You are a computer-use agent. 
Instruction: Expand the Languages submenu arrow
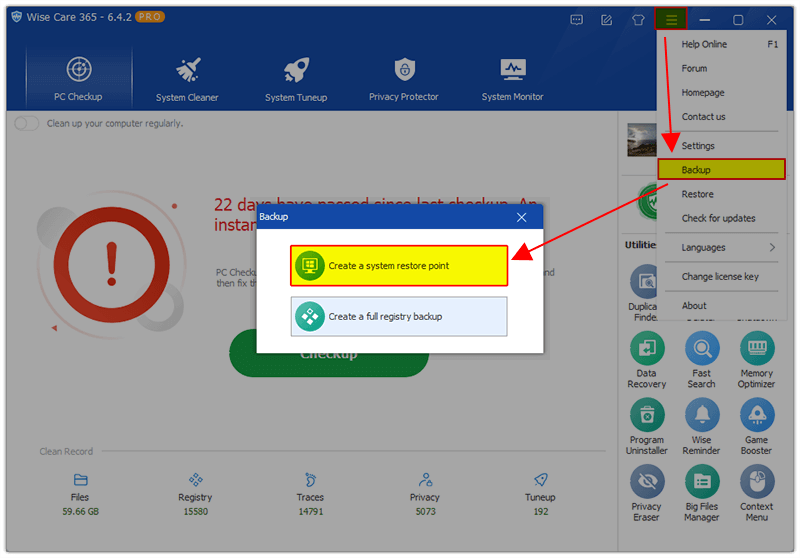click(x=772, y=247)
